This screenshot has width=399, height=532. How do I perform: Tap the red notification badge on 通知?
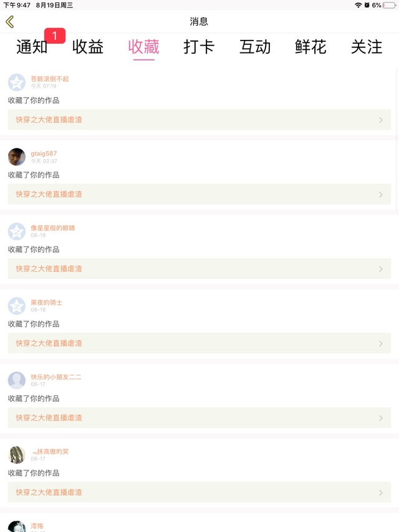pyautogui.click(x=55, y=36)
